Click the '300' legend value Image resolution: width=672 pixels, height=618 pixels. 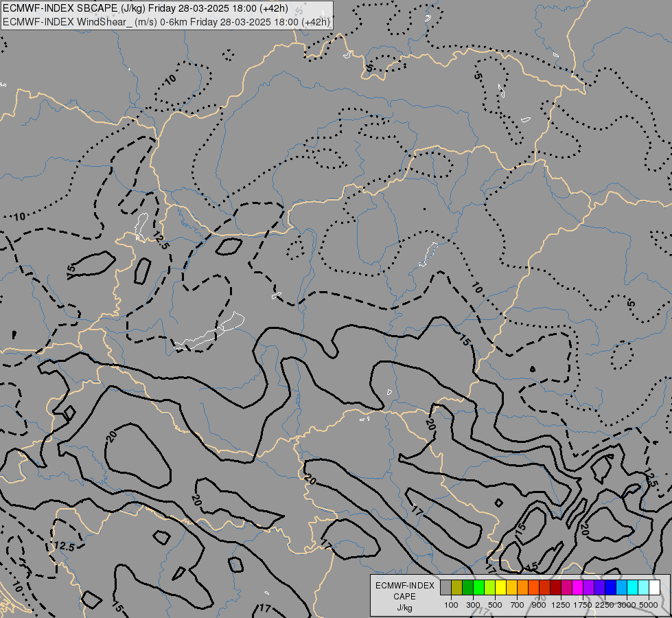pyautogui.click(x=473, y=605)
